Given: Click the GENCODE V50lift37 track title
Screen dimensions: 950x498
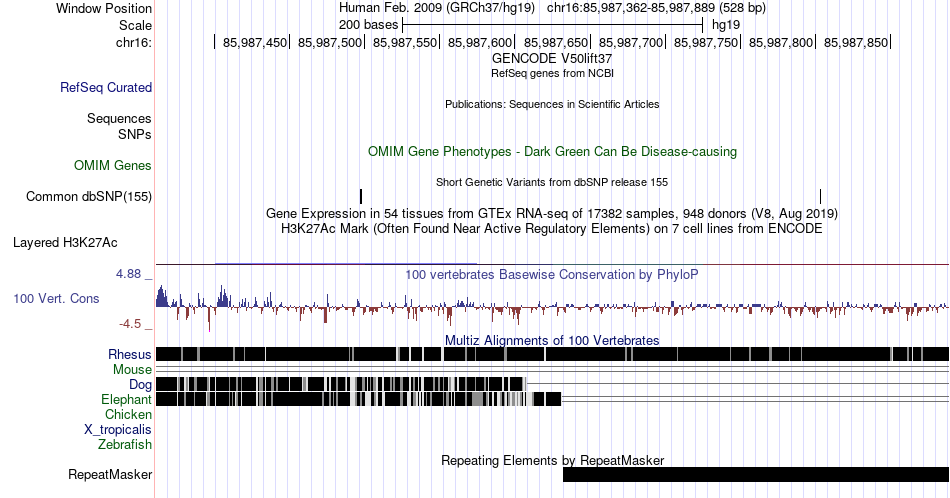Looking at the screenshot, I should 552,59.
